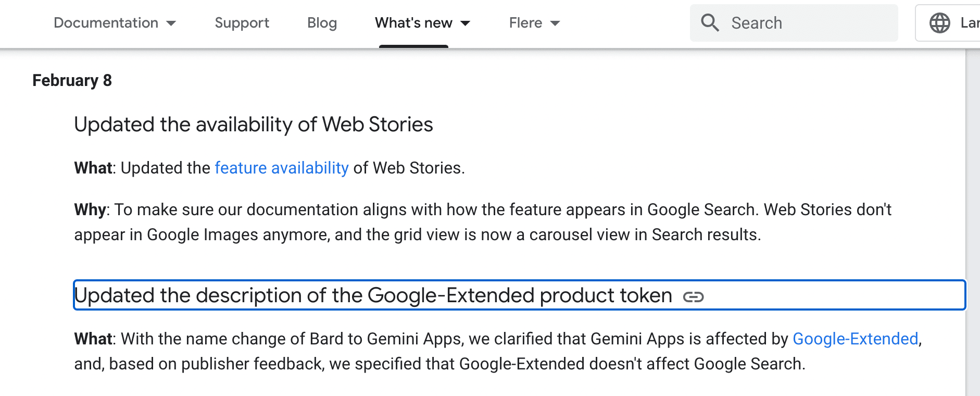
Task: Click the search magnifier icon
Action: point(709,23)
